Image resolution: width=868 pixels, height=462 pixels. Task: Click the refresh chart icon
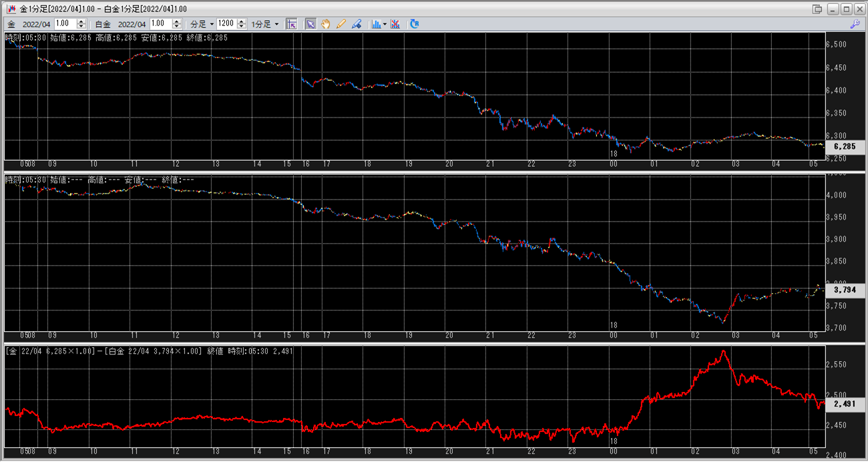[415, 24]
